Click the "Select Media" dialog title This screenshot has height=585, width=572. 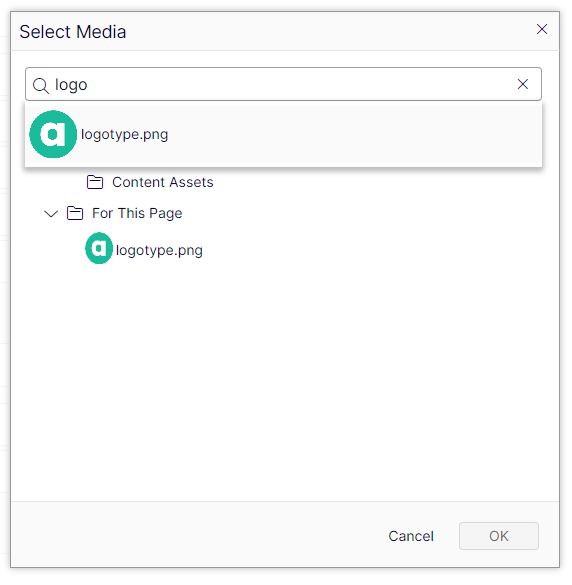click(x=73, y=32)
